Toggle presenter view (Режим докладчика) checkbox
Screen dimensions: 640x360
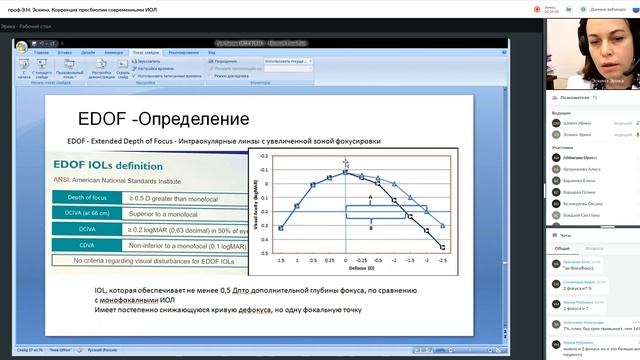point(211,76)
